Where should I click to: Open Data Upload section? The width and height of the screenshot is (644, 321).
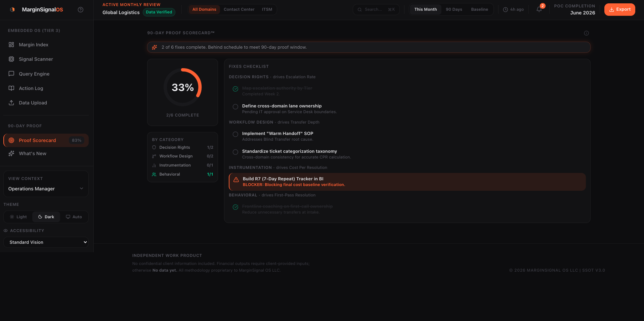point(33,103)
